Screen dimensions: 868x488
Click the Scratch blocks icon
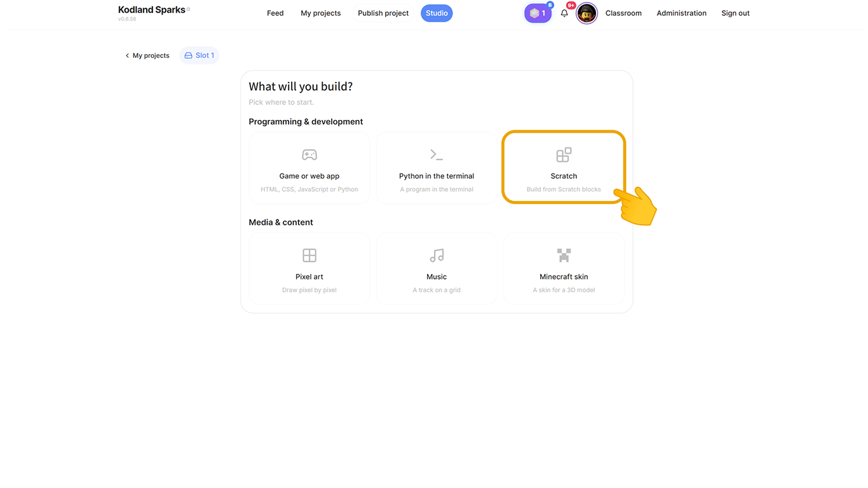pyautogui.click(x=564, y=154)
